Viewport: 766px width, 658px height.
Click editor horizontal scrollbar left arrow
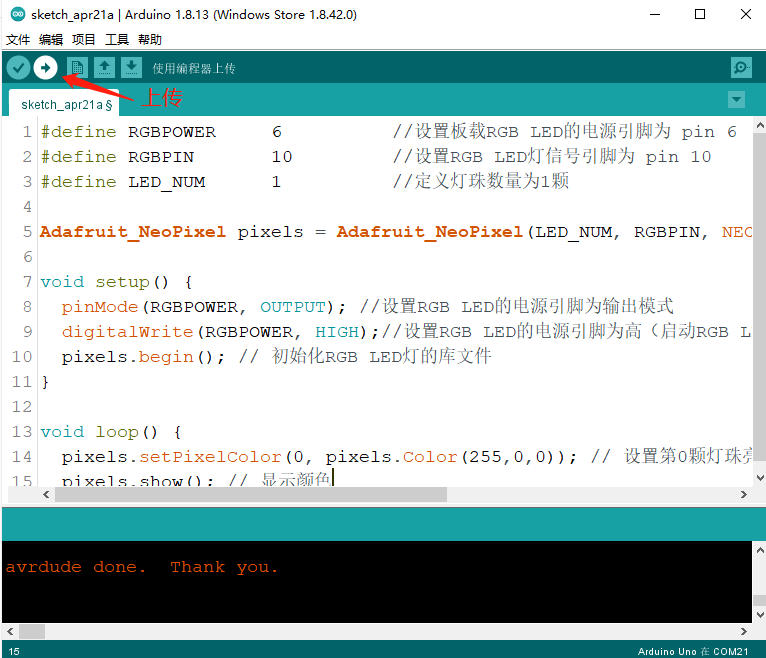(x=46, y=494)
